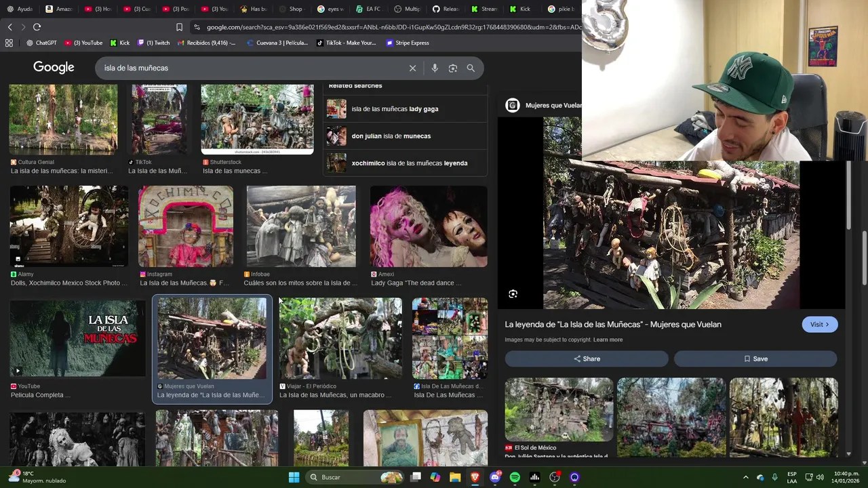Open the Viajar - El Periódico image result
Viewport: 868px width, 488px height.
tap(340, 338)
